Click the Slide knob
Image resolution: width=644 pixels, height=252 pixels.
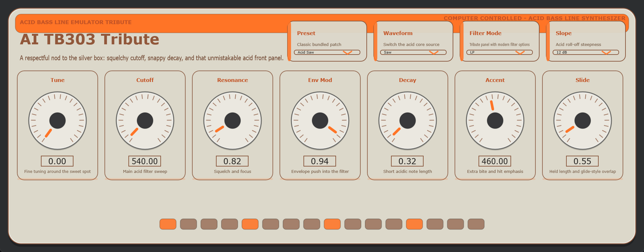(x=583, y=121)
